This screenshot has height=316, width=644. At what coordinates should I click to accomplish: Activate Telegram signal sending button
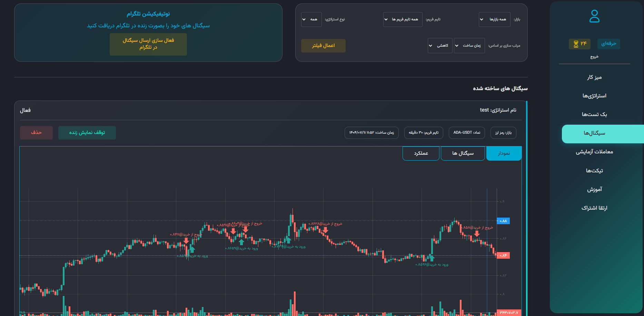coord(148,44)
